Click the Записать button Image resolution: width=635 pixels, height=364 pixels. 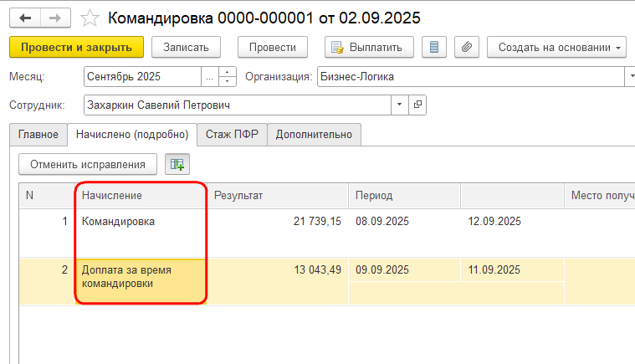pos(186,47)
